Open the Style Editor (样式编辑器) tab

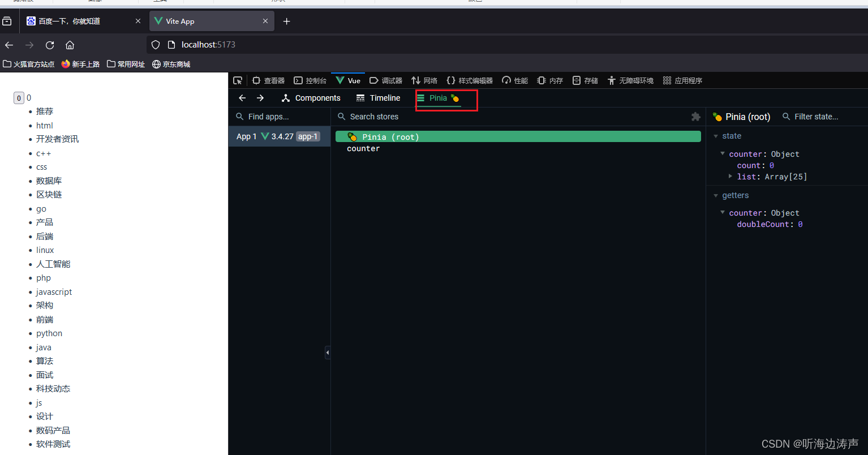click(470, 80)
